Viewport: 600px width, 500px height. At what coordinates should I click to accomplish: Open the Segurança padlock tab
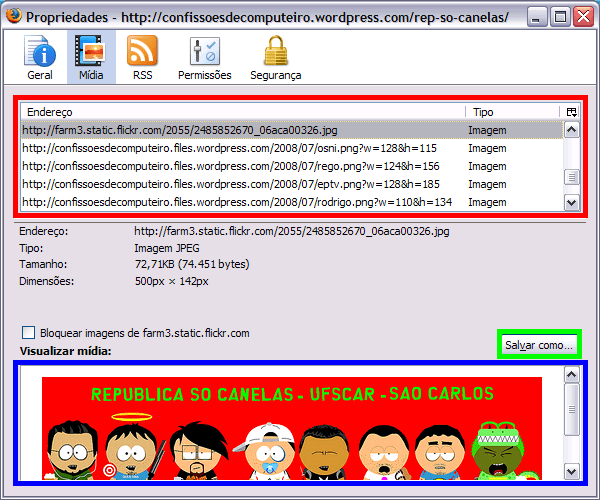point(276,57)
